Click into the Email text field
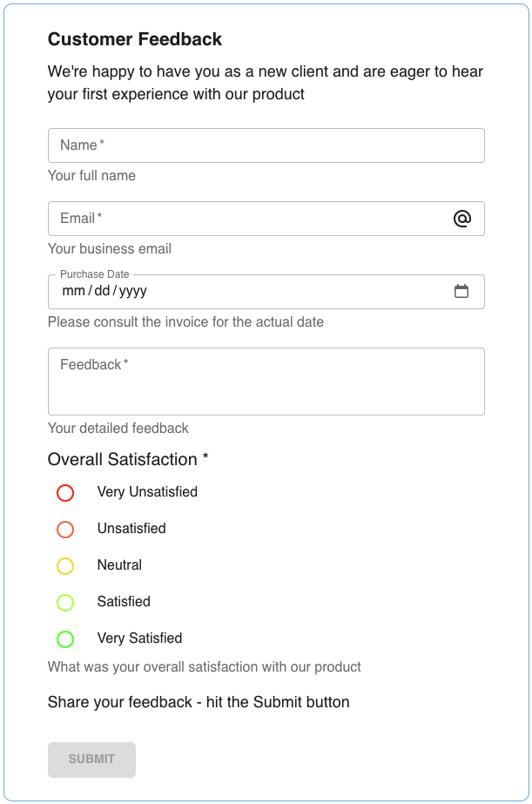The width and height of the screenshot is (532, 804). click(248, 219)
